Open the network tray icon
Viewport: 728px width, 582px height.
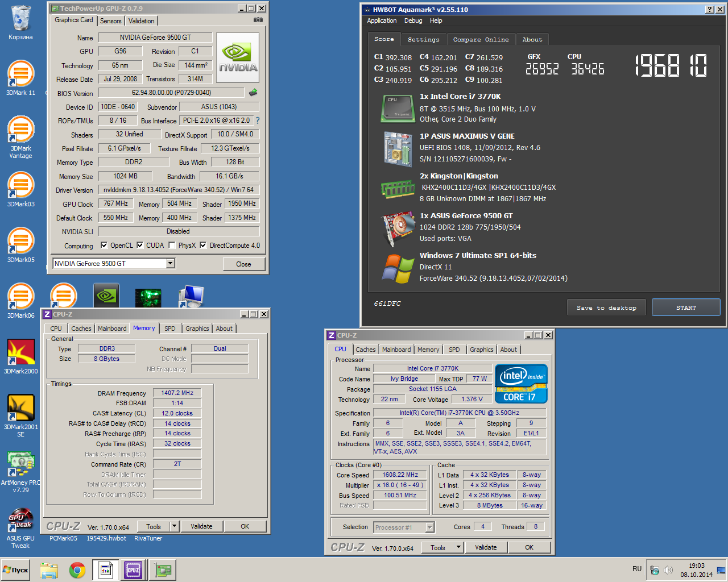pyautogui.click(x=655, y=570)
